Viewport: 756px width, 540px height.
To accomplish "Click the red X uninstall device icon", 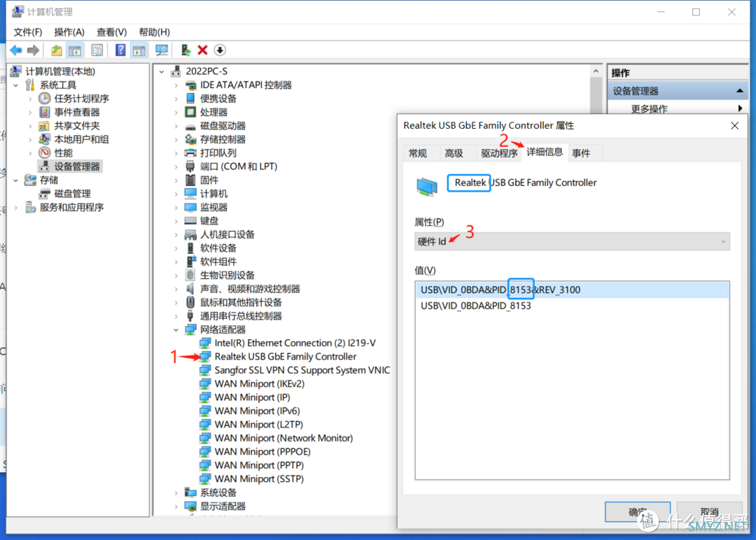I will 202,50.
